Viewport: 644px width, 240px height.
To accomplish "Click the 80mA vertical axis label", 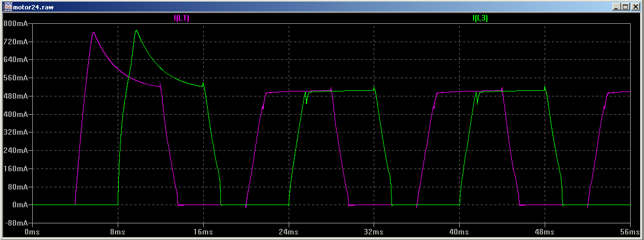I will coord(19,187).
